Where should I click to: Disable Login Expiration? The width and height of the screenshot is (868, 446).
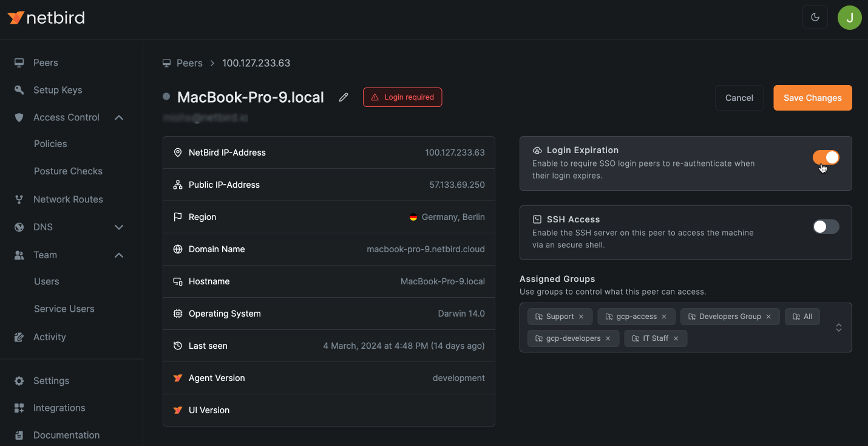tap(826, 157)
